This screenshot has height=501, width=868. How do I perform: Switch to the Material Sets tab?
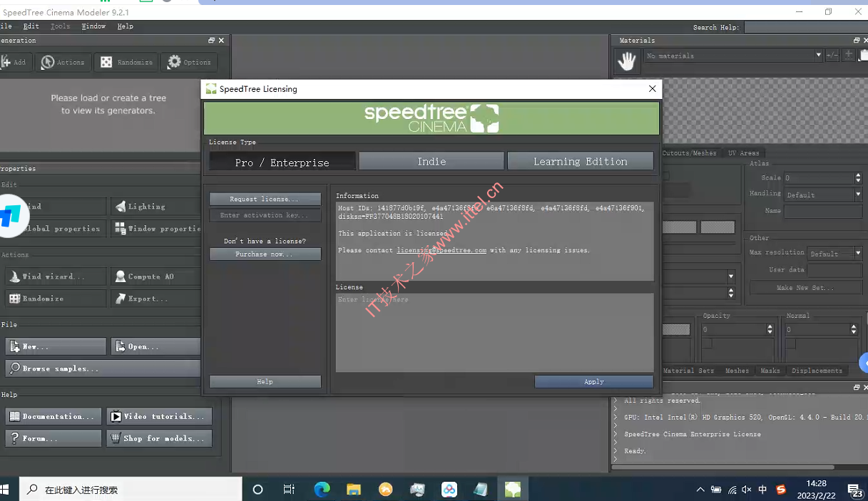[x=688, y=371]
